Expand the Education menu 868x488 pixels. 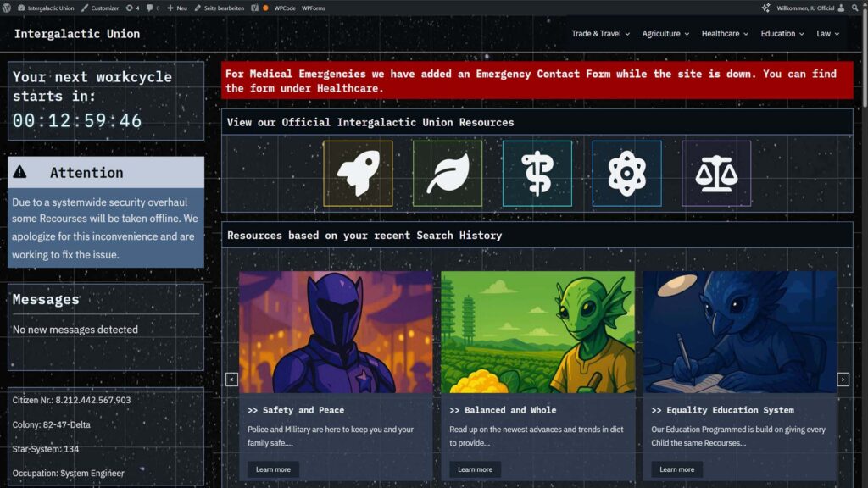tap(782, 34)
